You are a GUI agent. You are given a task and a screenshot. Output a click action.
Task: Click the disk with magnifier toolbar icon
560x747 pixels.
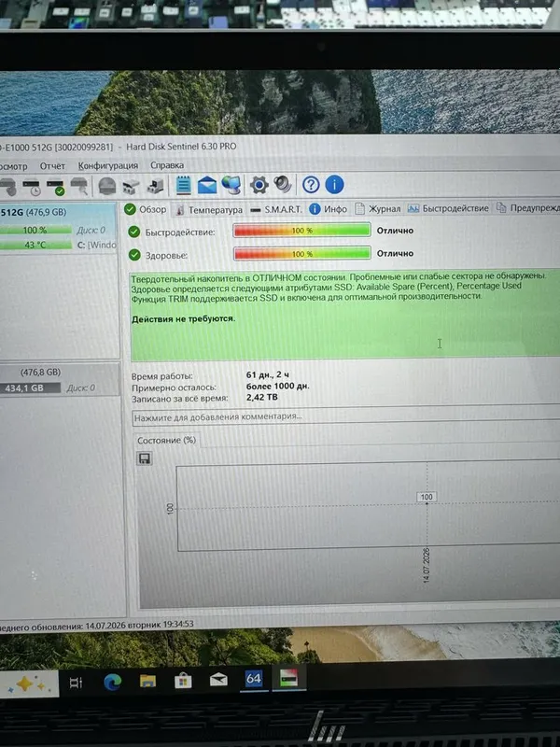(79, 186)
